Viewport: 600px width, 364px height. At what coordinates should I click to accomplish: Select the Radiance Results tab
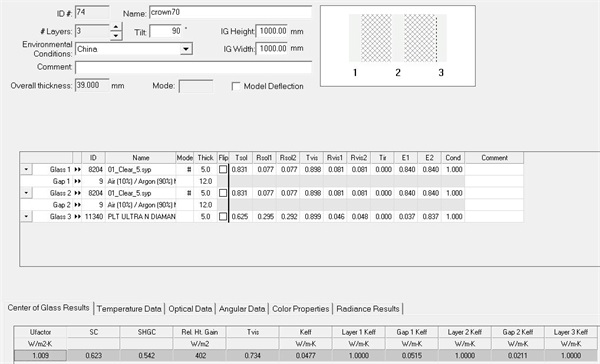368,309
